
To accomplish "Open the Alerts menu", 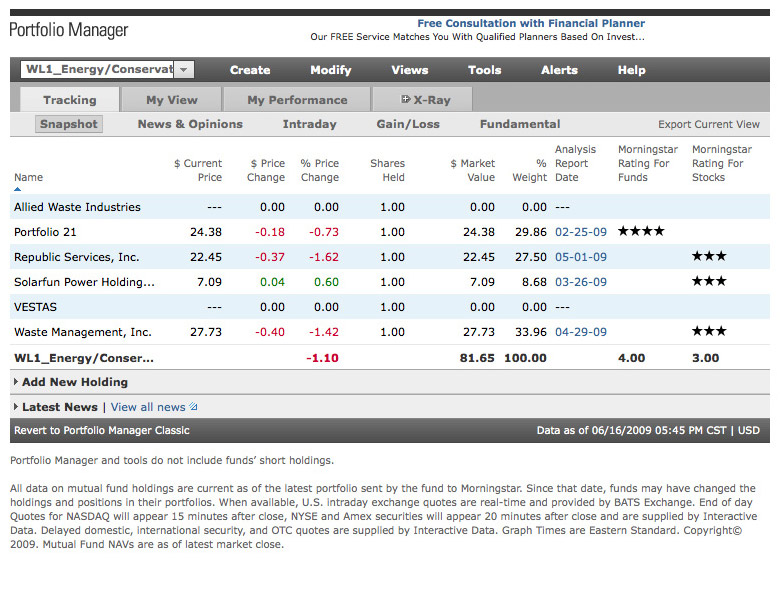I will pyautogui.click(x=559, y=70).
